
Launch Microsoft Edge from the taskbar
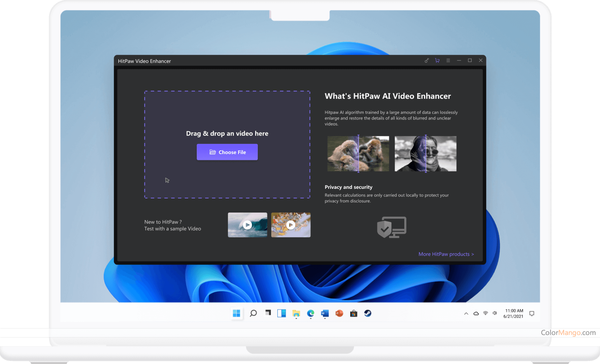point(310,313)
